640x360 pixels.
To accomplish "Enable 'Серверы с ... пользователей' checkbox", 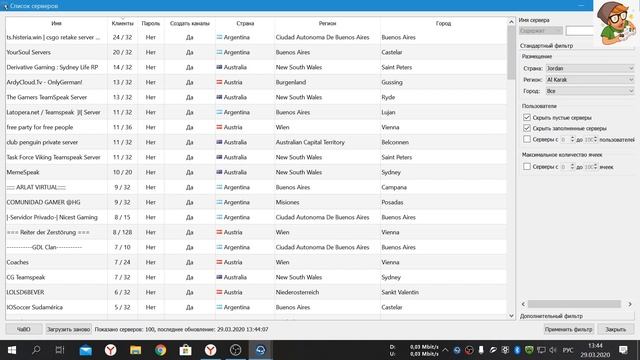I will (527, 139).
